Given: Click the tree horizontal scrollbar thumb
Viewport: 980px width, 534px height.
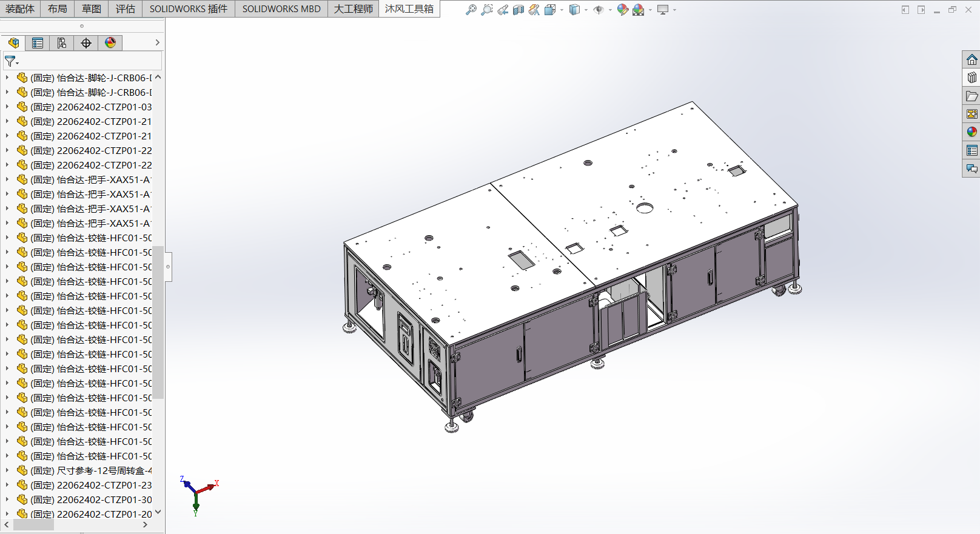Looking at the screenshot, I should [34, 525].
